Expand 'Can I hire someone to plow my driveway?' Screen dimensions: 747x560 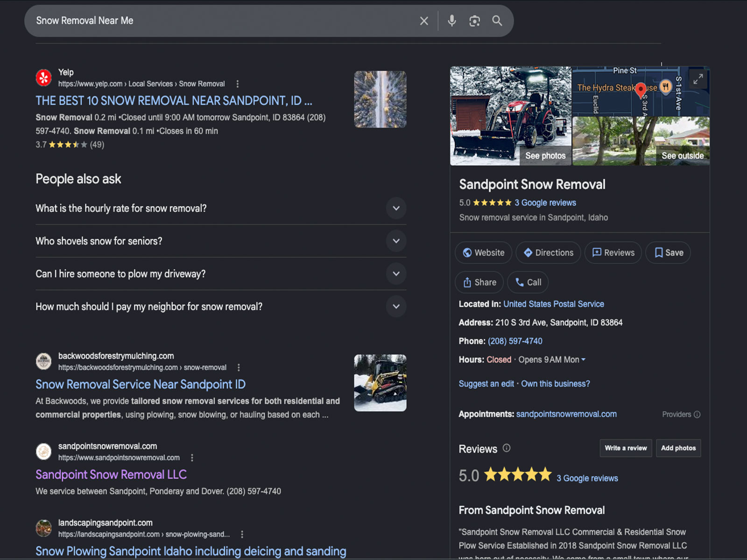pos(221,273)
